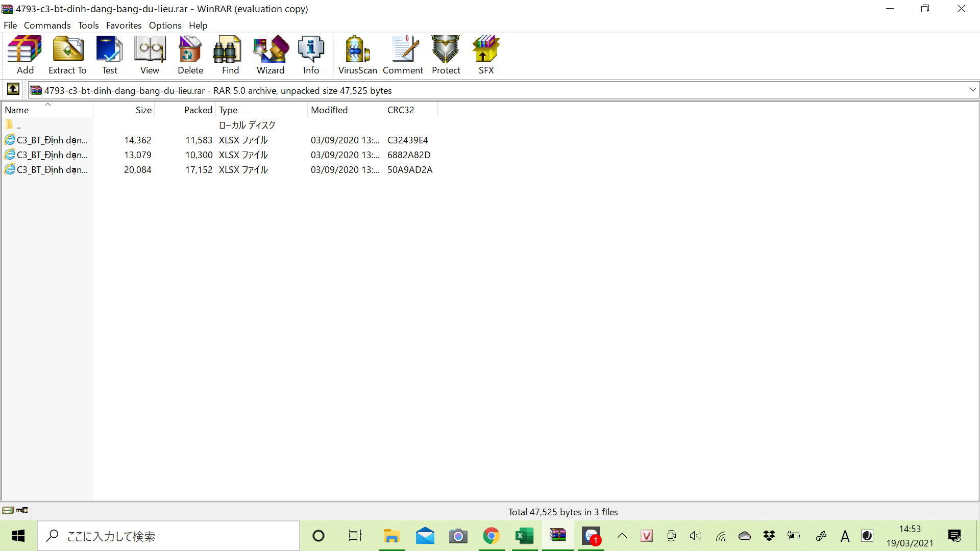This screenshot has width=980, height=551.
Task: Open the Favorites menu
Action: click(x=124, y=25)
